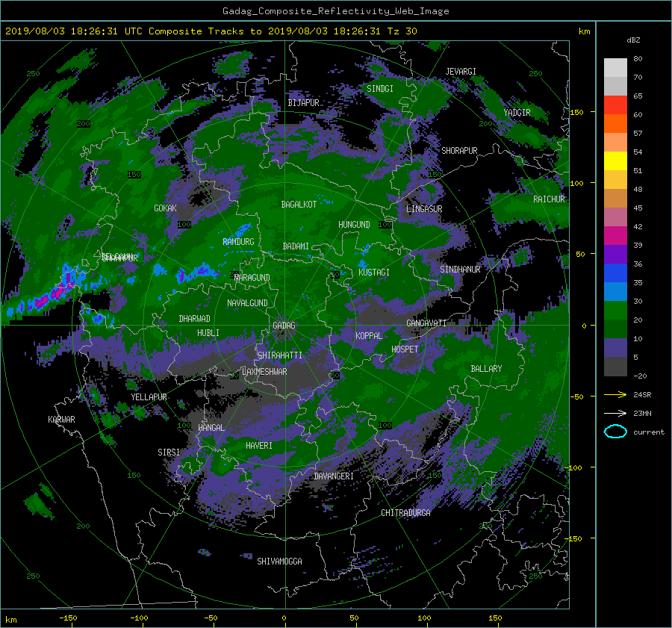Image resolution: width=672 pixels, height=628 pixels.
Task: Select the purple 5-10 dBZ swatch
Action: tap(615, 348)
